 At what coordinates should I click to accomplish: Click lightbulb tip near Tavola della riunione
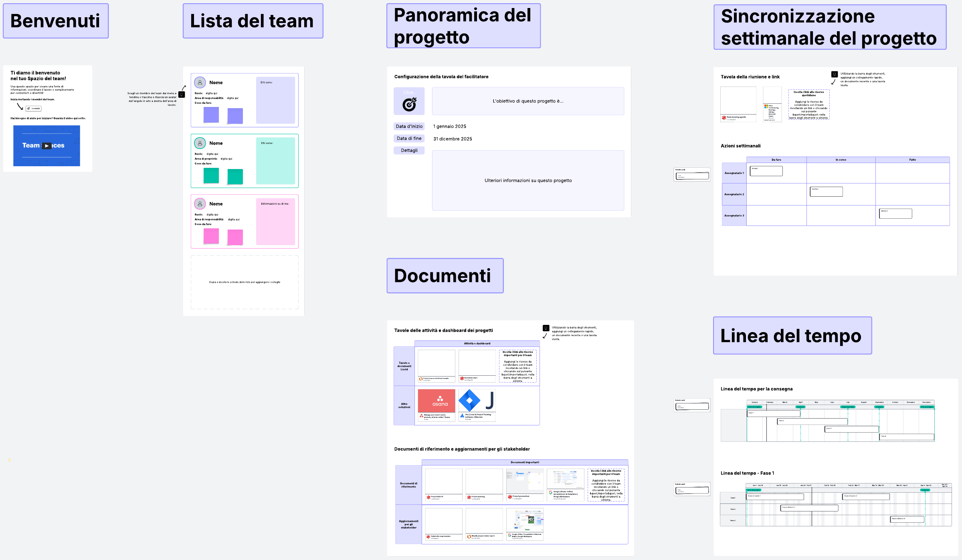[834, 74]
